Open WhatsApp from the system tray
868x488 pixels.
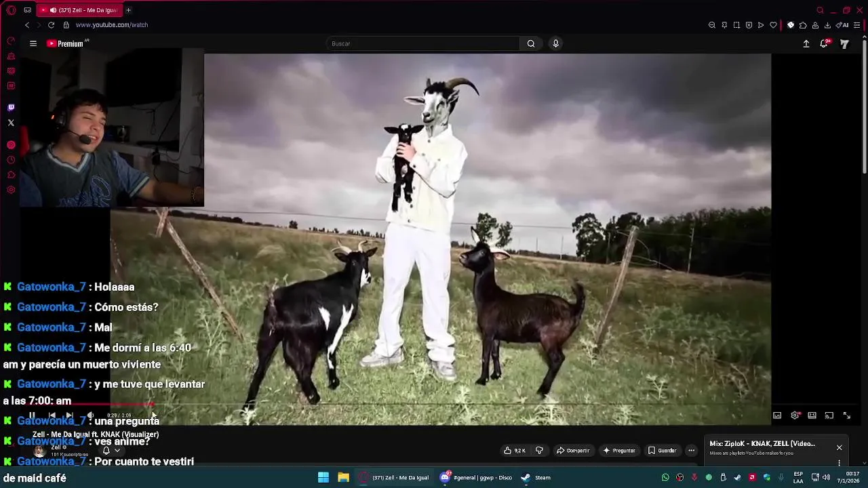point(665,477)
